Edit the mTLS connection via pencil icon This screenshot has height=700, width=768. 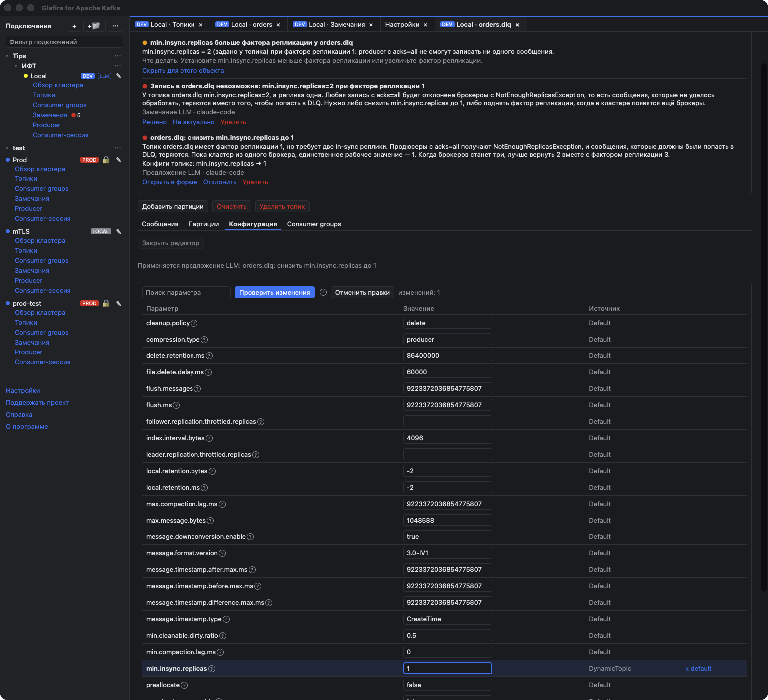coord(119,231)
